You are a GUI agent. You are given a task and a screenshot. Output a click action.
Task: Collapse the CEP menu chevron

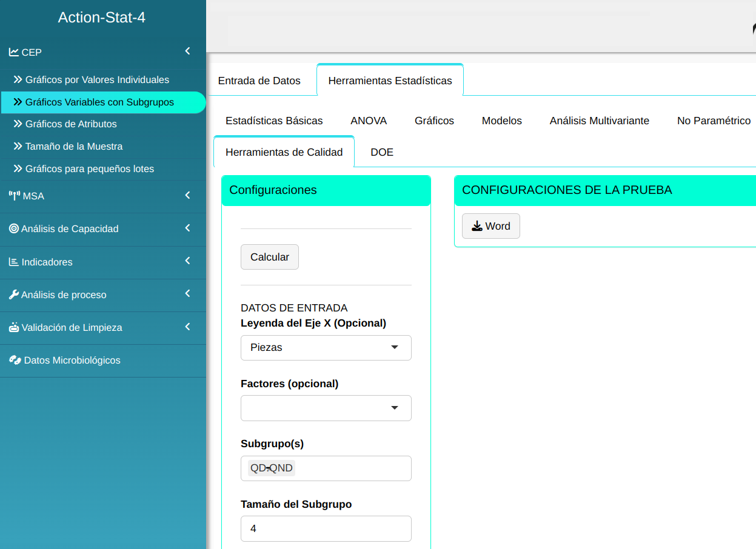188,52
